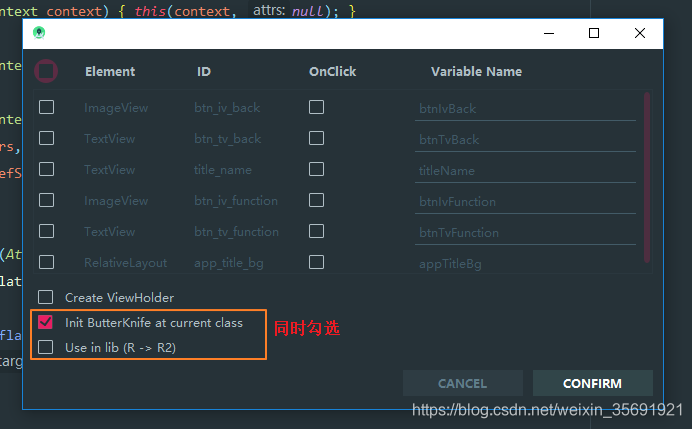Close the dialog with the X button
The width and height of the screenshot is (692, 429).
pos(640,34)
